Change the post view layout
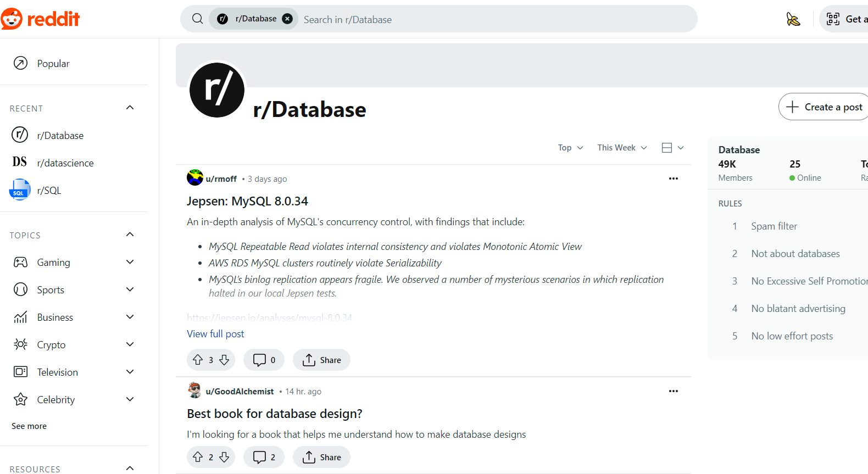 point(673,148)
